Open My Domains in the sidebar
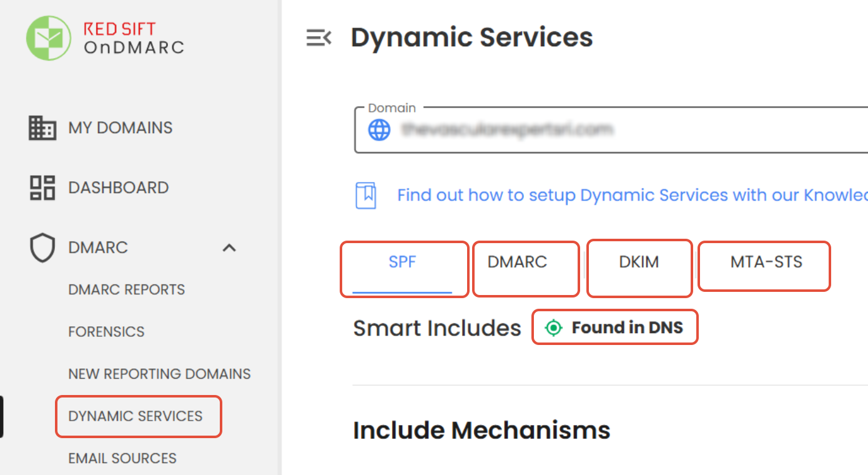Image resolution: width=868 pixels, height=475 pixels. click(121, 127)
